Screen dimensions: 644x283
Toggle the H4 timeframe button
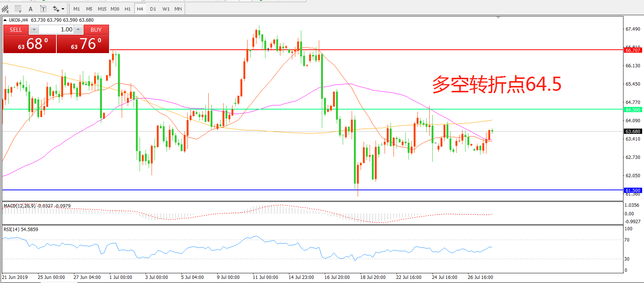point(140,9)
